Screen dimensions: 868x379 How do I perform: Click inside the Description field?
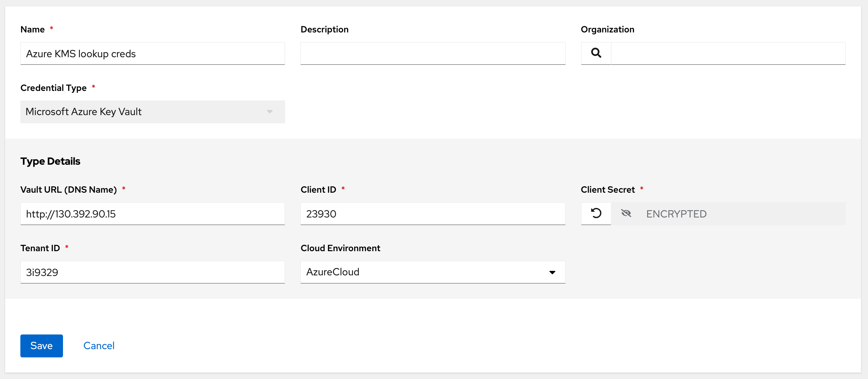(433, 53)
